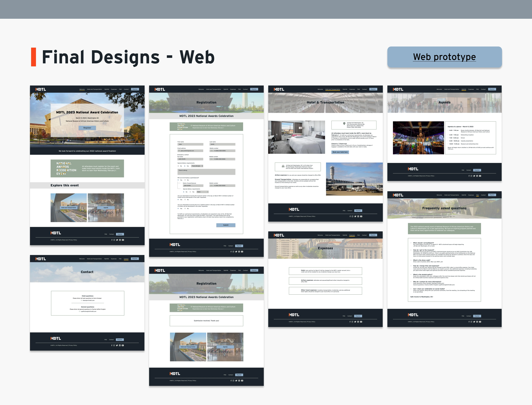
Task: Select No for bringing a guest/spouse
Action: 185,180
